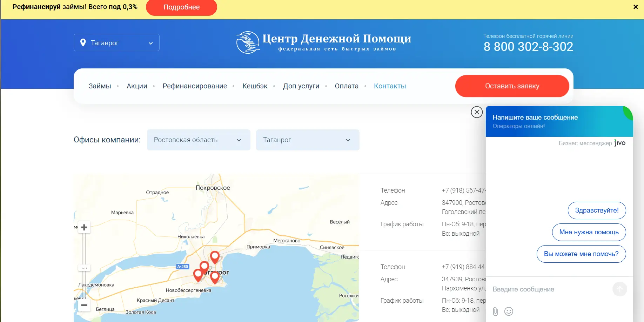This screenshot has height=322, width=644.
Task: Open the Контакты menu item
Action: pyautogui.click(x=390, y=86)
